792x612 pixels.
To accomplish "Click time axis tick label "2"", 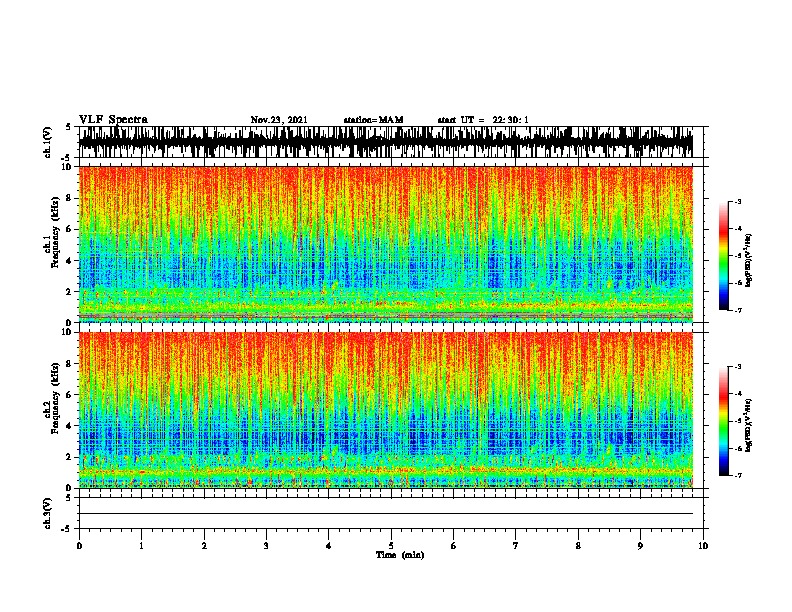I will 204,545.
